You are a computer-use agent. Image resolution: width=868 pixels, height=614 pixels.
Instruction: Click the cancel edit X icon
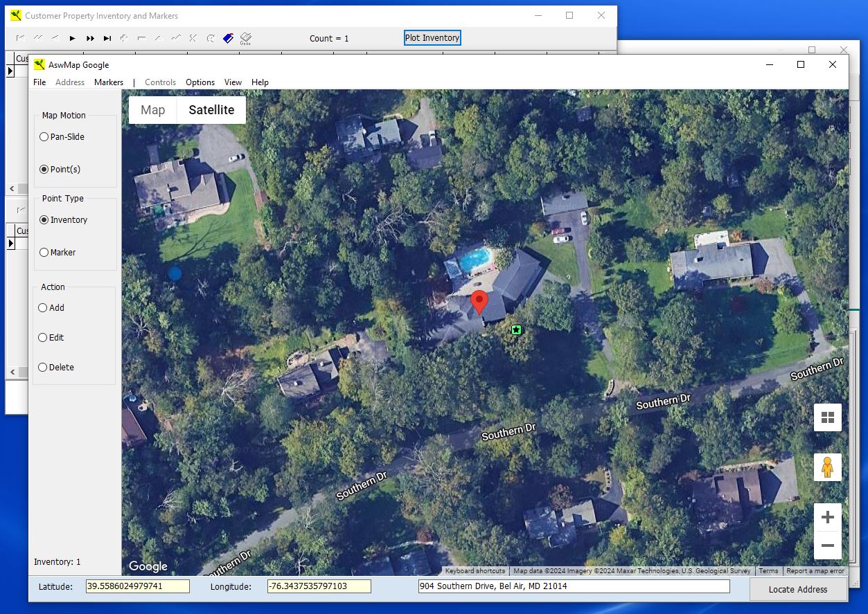click(193, 38)
